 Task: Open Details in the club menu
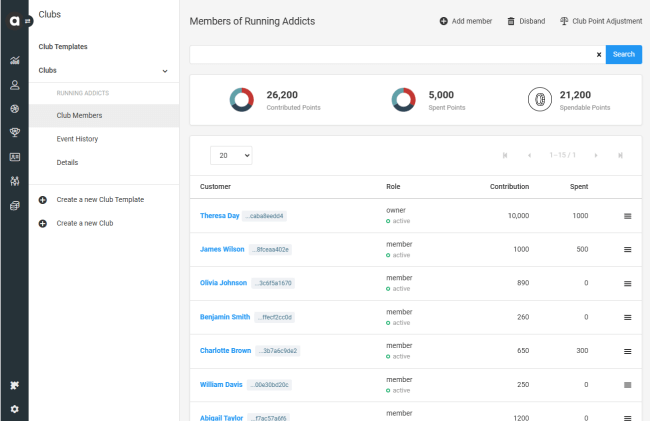(67, 162)
